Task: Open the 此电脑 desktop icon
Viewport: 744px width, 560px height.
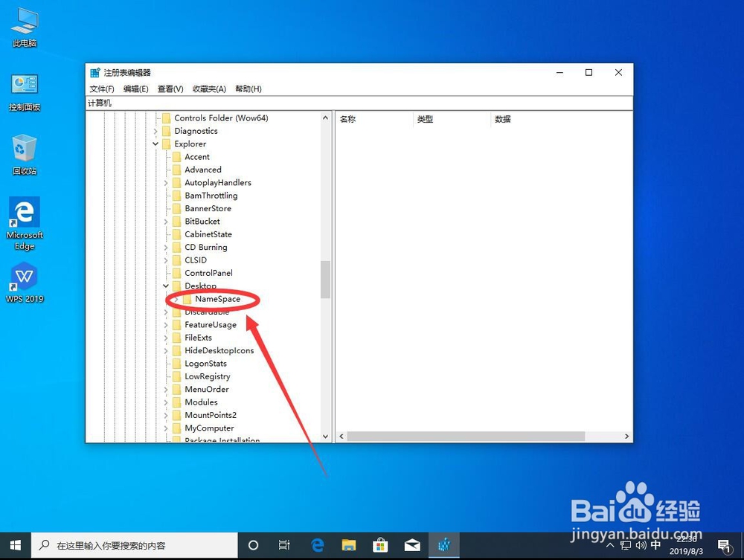Action: point(25,28)
